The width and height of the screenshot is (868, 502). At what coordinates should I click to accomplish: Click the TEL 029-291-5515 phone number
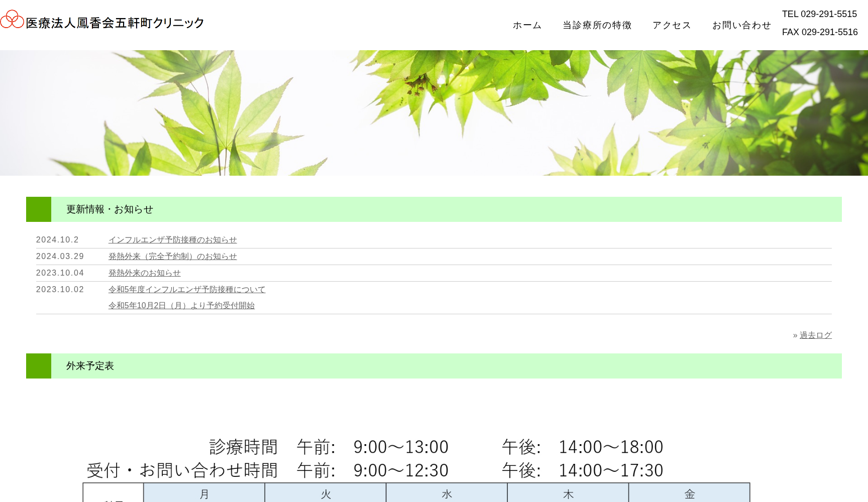(x=819, y=14)
